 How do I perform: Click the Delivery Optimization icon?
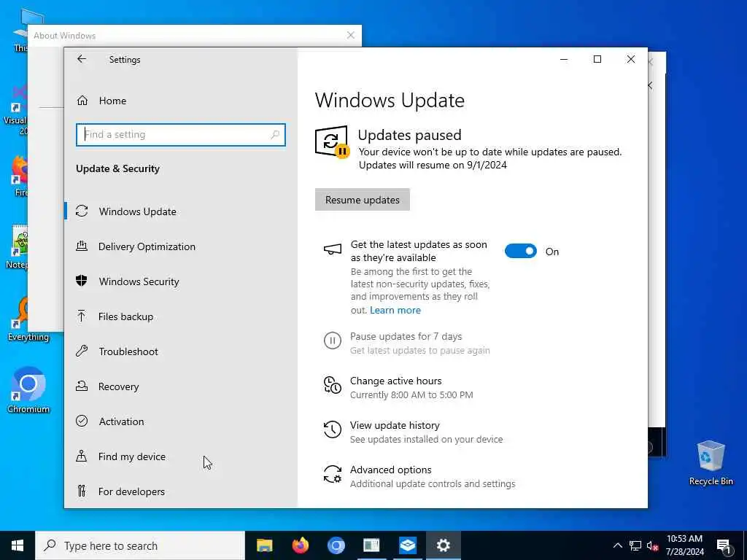(x=82, y=246)
